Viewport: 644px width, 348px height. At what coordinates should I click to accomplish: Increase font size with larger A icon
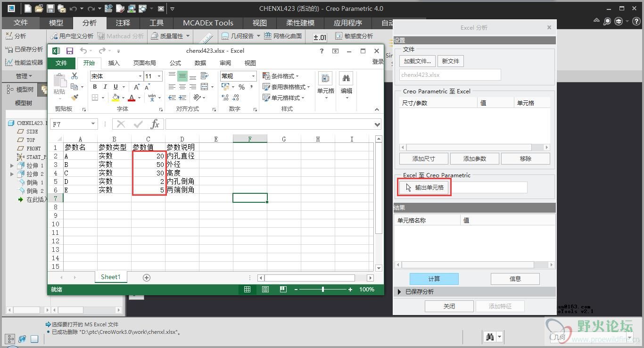(x=136, y=87)
